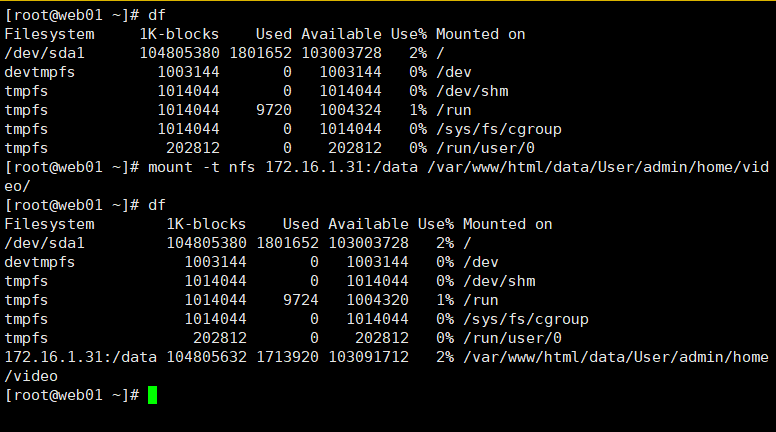Select "104805632" in the NFS row
The height and width of the screenshot is (432, 776).
(x=206, y=357)
